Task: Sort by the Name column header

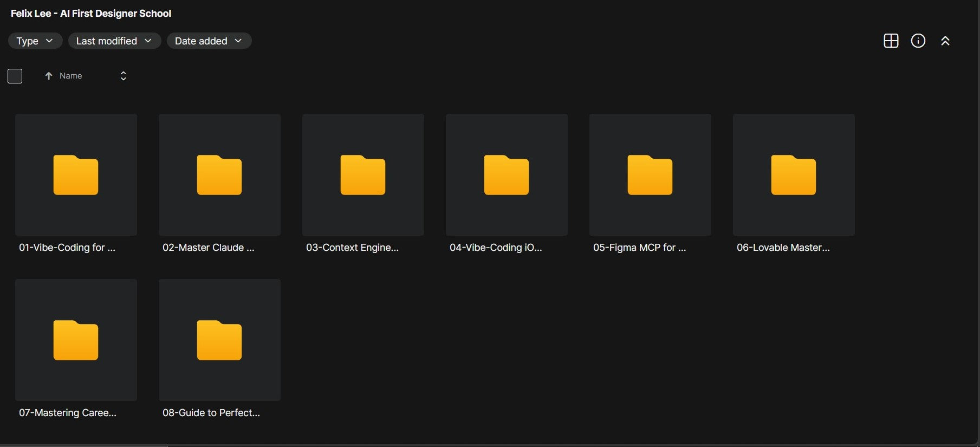Action: pyautogui.click(x=70, y=76)
